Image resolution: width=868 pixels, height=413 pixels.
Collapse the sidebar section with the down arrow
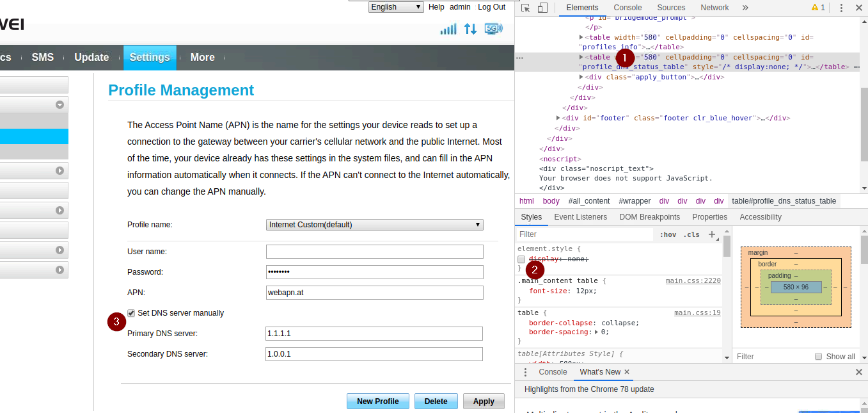60,105
